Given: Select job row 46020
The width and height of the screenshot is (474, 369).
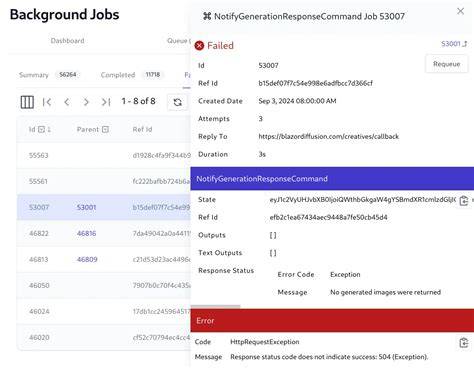Looking at the screenshot, I should pos(104,337).
